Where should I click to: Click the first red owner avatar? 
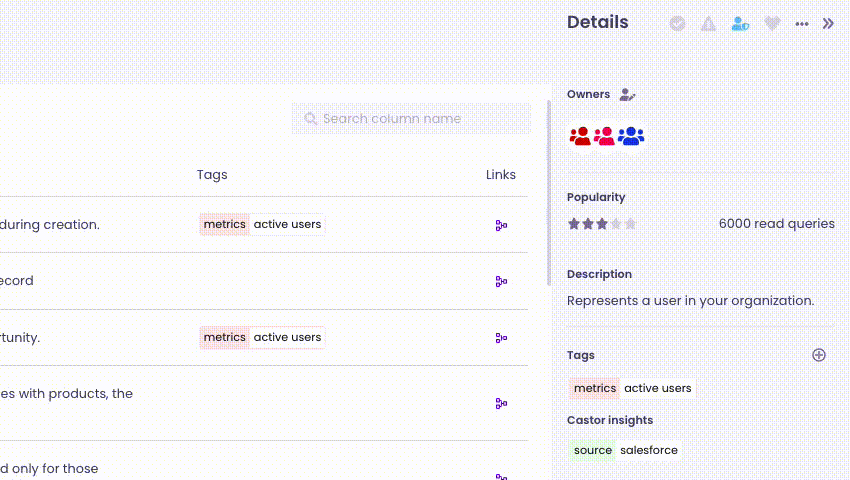[580, 136]
